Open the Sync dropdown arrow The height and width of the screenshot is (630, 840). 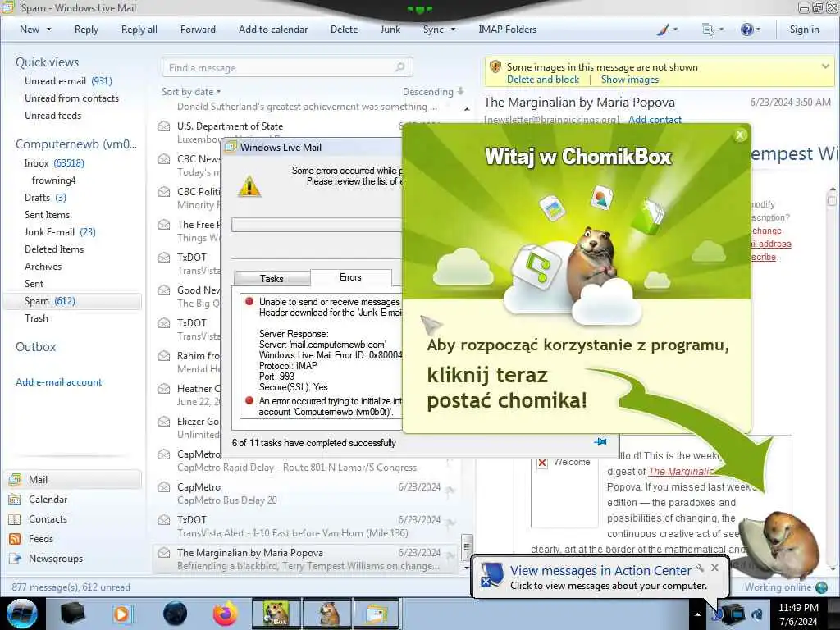[x=453, y=30]
